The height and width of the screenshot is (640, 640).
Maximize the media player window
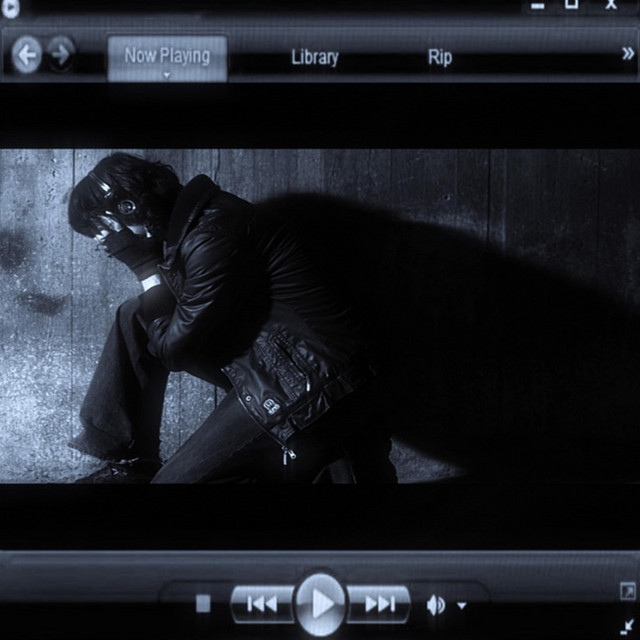572,4
